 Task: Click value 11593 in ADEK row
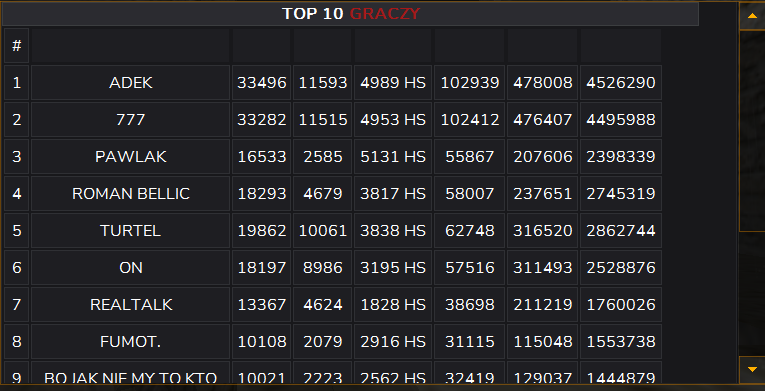pyautogui.click(x=322, y=83)
